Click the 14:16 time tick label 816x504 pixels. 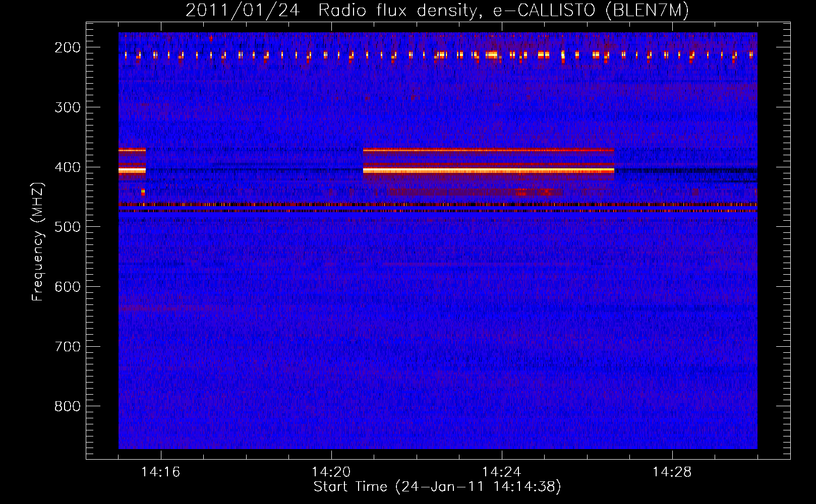pyautogui.click(x=160, y=472)
